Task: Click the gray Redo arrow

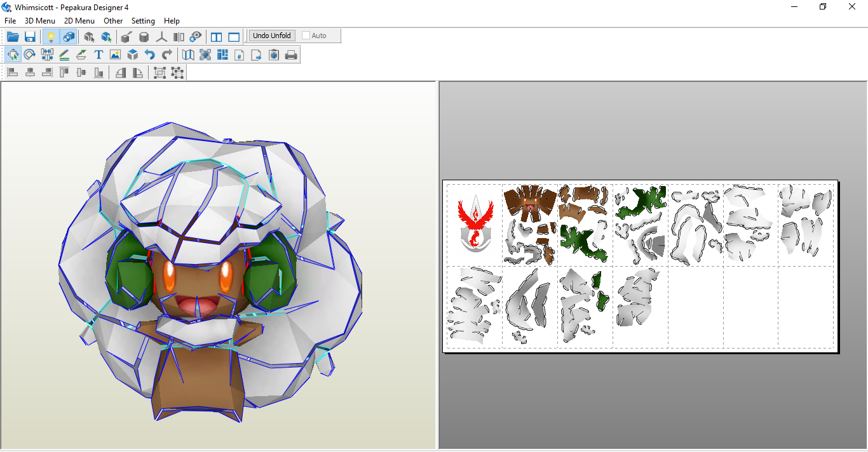Action: [167, 55]
